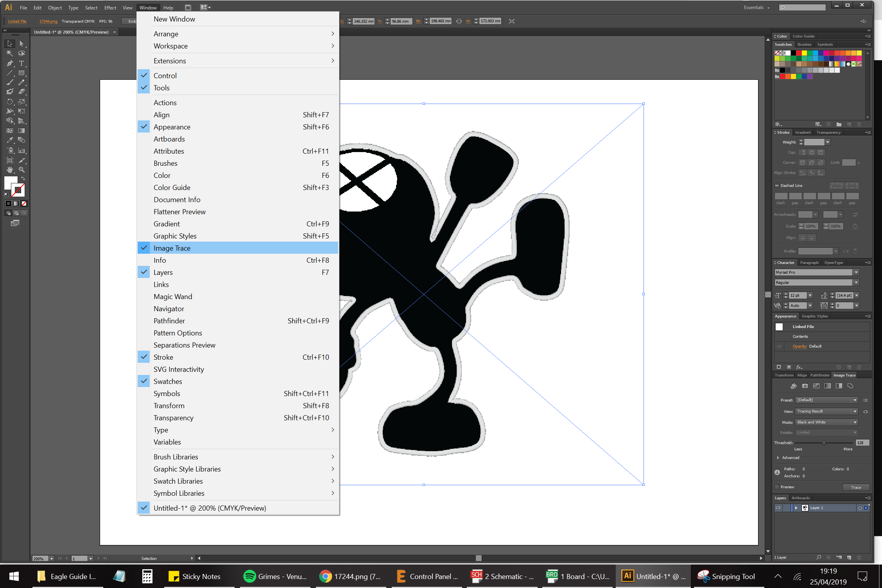Click the Linked File label in control bar
The width and height of the screenshot is (882, 588).
17,22
